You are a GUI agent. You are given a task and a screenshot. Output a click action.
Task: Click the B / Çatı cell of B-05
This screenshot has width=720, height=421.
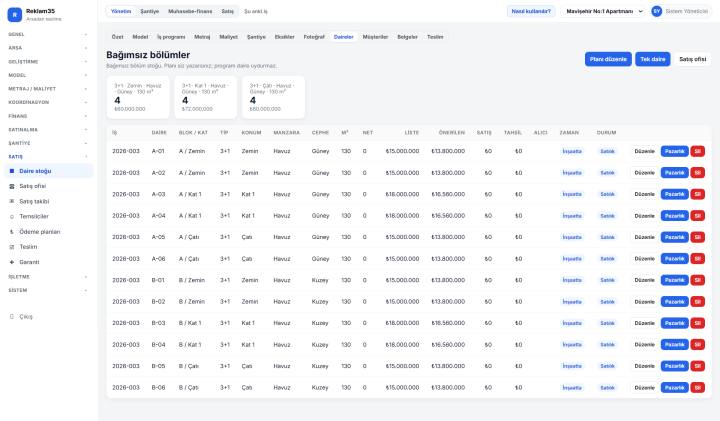[189, 366]
